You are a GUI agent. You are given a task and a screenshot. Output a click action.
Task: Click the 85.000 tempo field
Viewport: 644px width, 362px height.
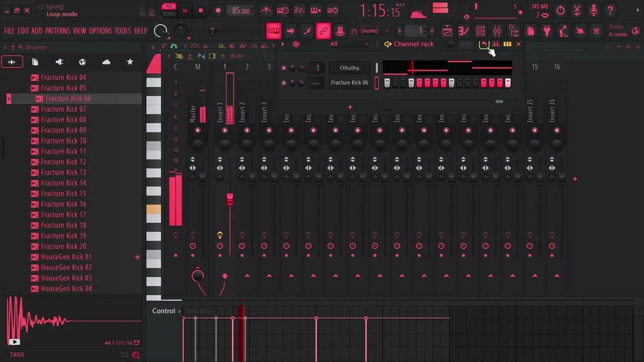point(241,11)
